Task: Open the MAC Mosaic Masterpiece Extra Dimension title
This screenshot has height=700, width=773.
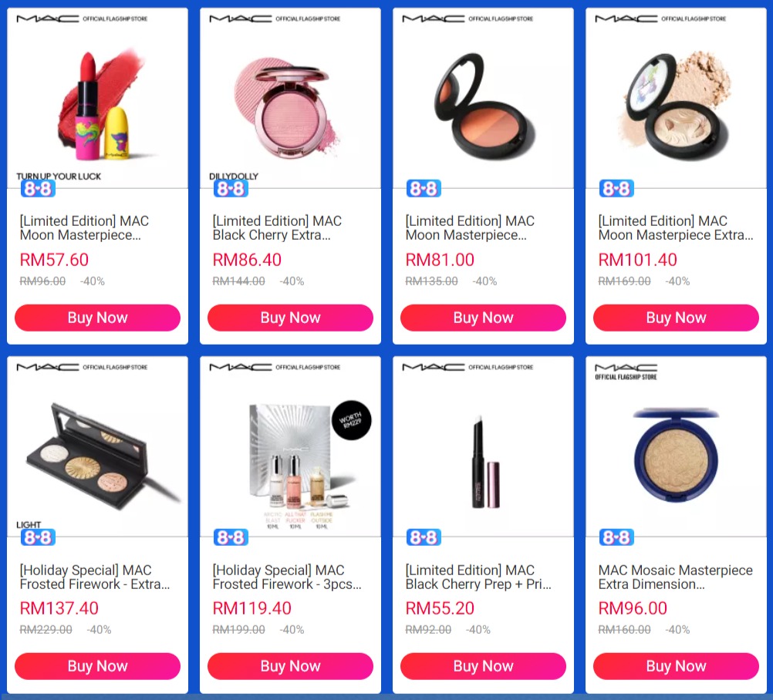Action: (675, 577)
